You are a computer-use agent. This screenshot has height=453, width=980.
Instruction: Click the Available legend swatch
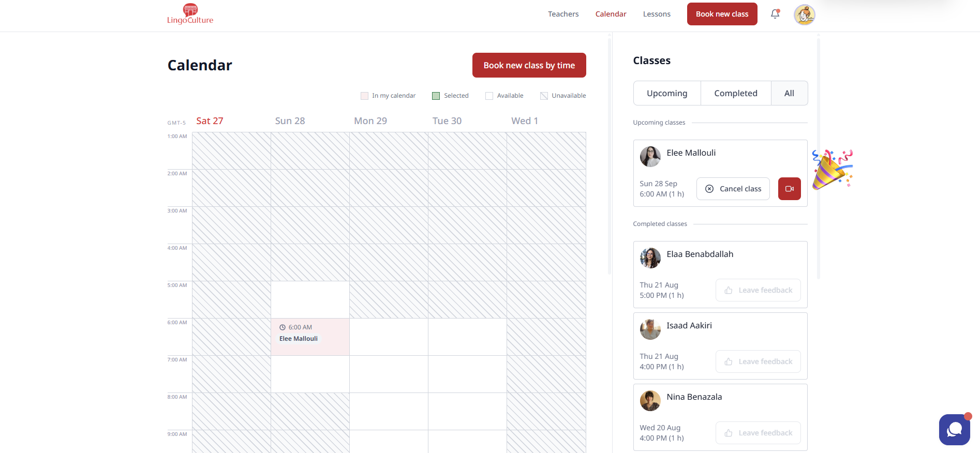(x=489, y=96)
